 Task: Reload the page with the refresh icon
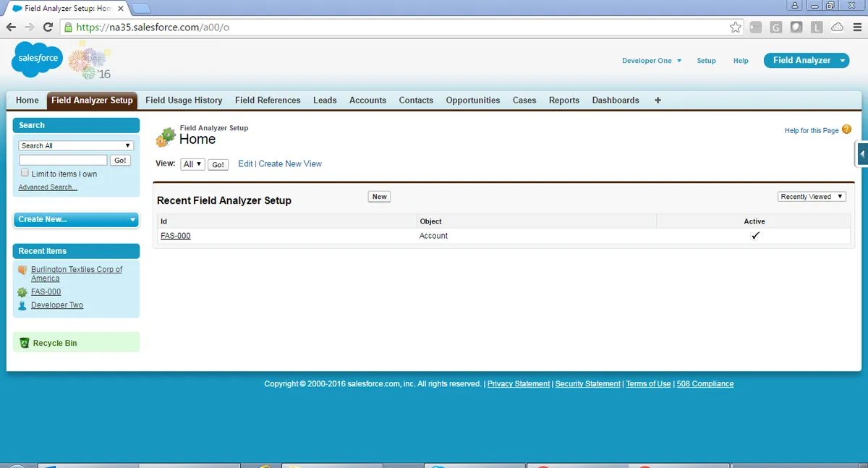[48, 27]
